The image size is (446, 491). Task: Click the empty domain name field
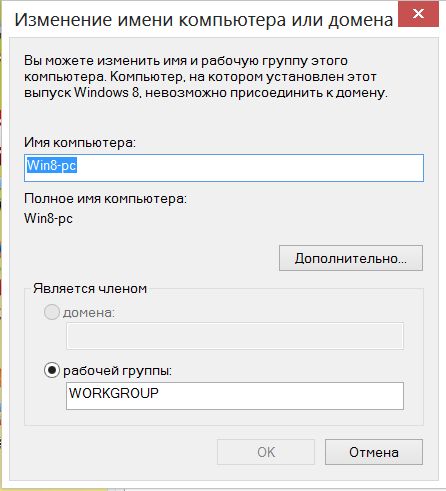(x=235, y=336)
